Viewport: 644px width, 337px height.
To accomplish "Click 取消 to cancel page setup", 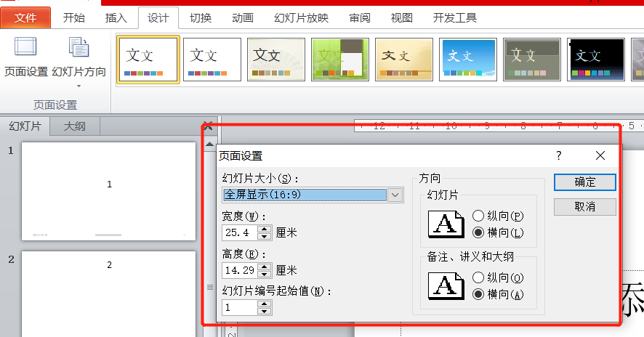I will (584, 207).
